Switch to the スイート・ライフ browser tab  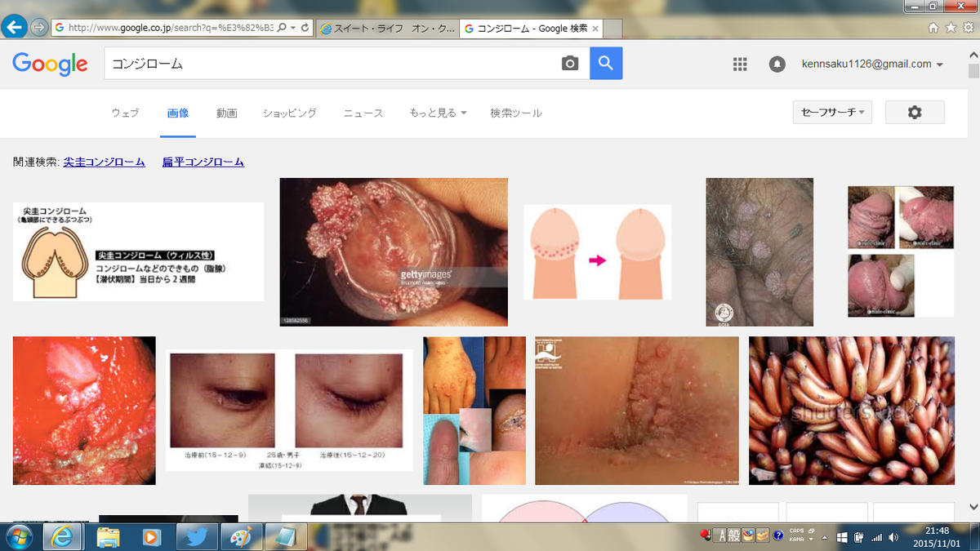pos(387,28)
